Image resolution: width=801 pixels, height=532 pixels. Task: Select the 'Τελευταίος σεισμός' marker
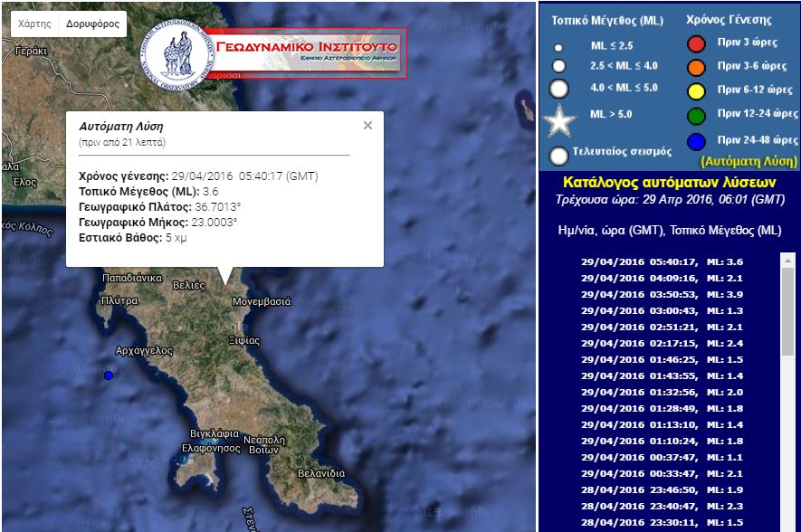(558, 156)
